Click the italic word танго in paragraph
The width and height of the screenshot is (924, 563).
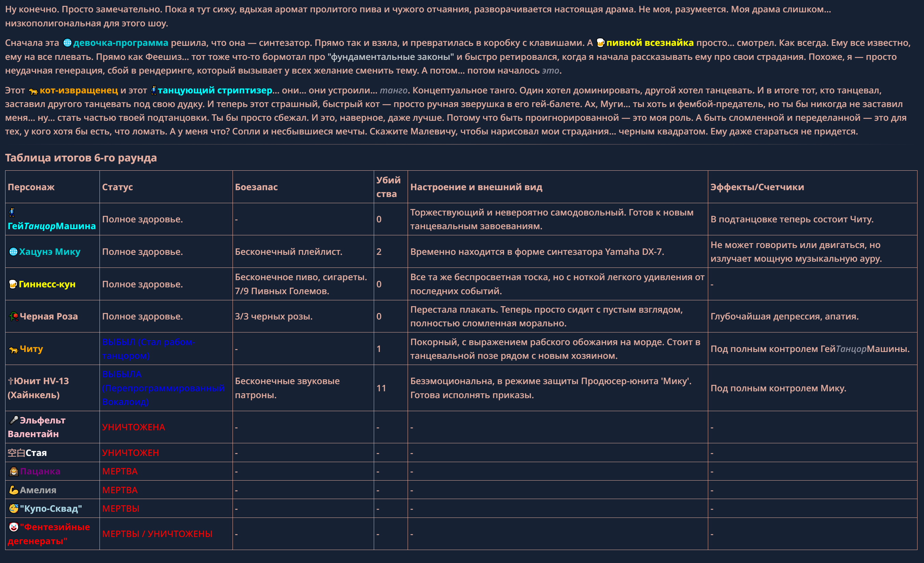coord(393,90)
